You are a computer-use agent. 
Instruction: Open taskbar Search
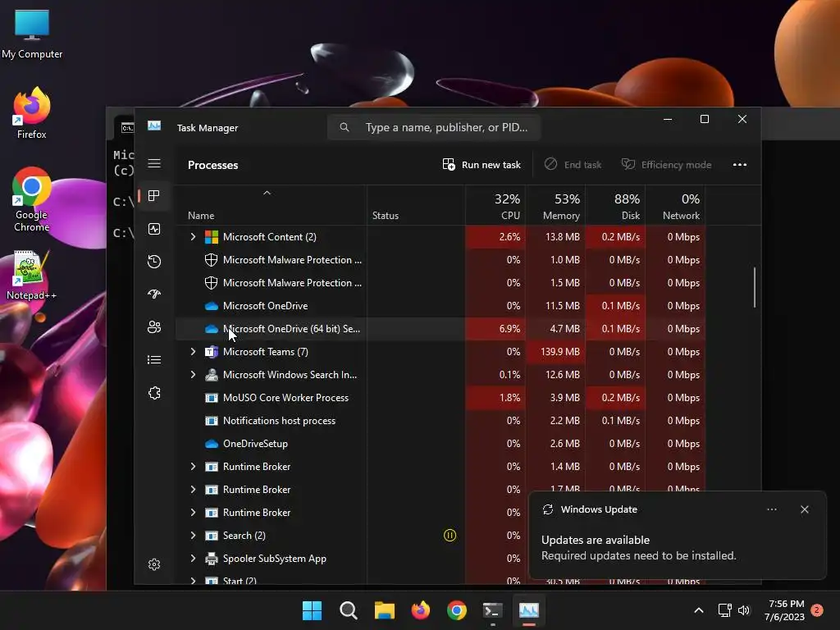point(349,610)
